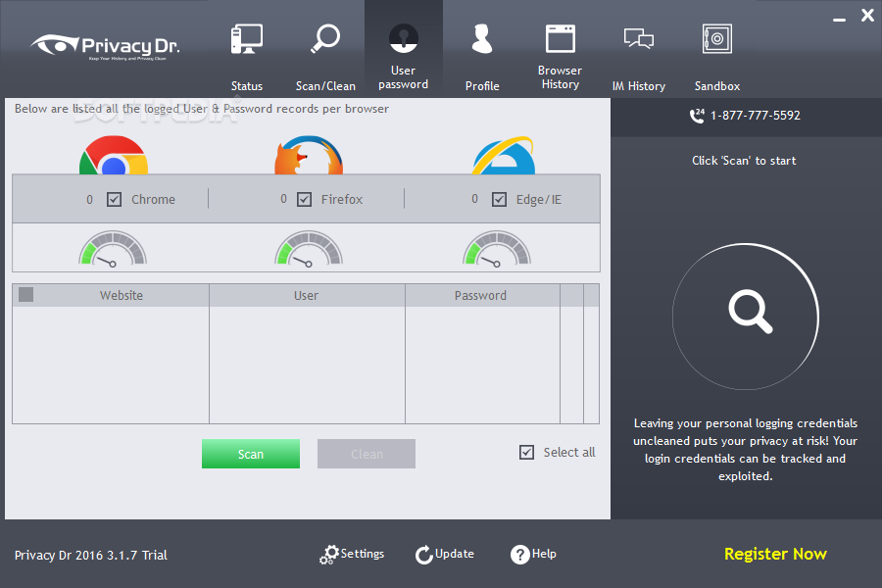Click the Edge/IE browser logo

pos(504,155)
